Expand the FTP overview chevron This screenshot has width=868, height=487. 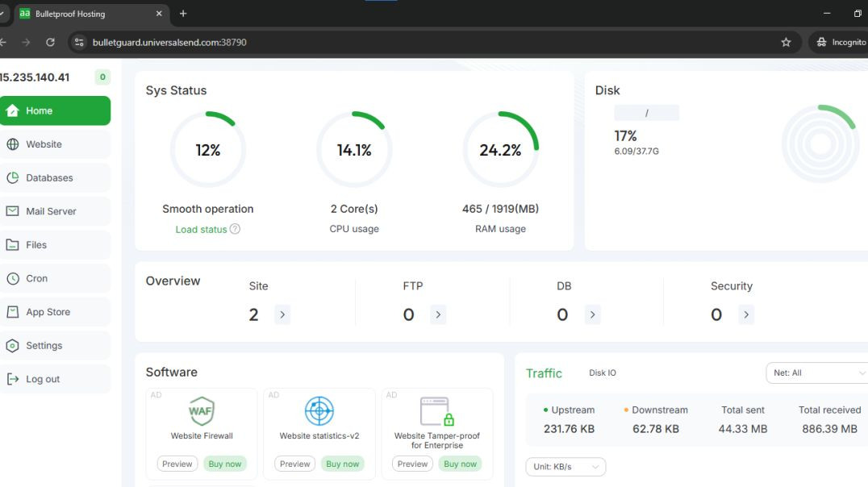(438, 314)
